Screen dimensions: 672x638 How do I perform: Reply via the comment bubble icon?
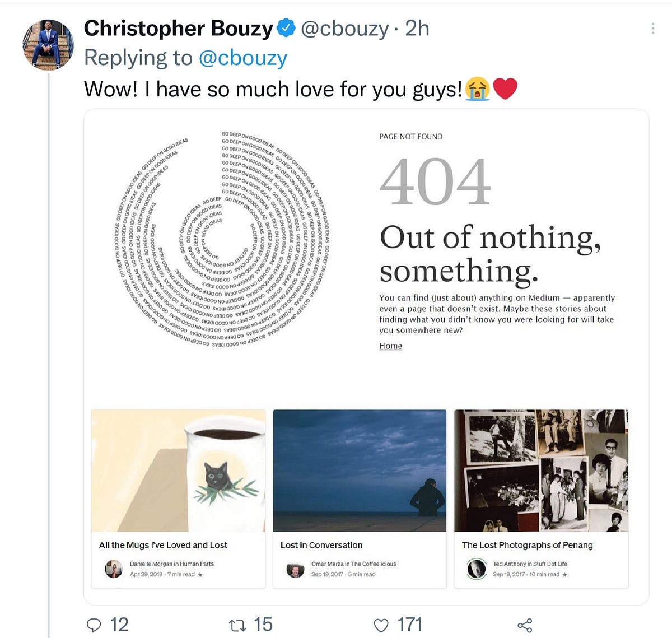click(94, 623)
